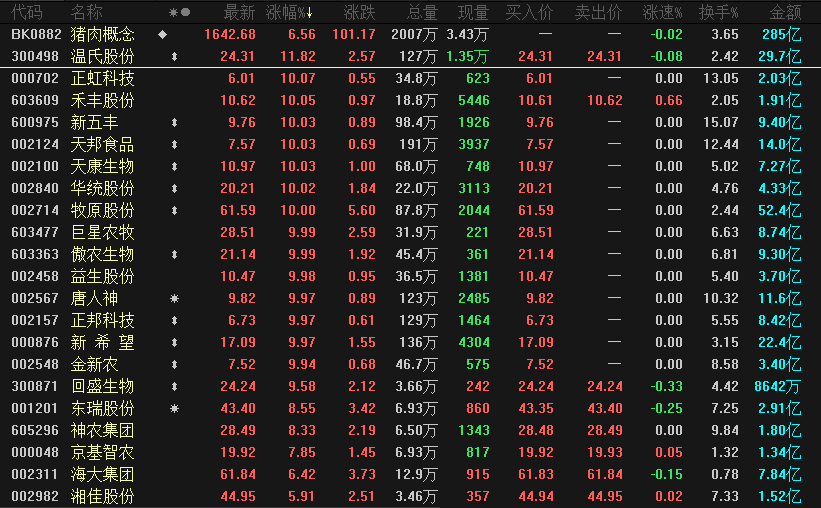Select the 猪肉概念 sector name
Screen dimensions: 821x508
(x=103, y=35)
